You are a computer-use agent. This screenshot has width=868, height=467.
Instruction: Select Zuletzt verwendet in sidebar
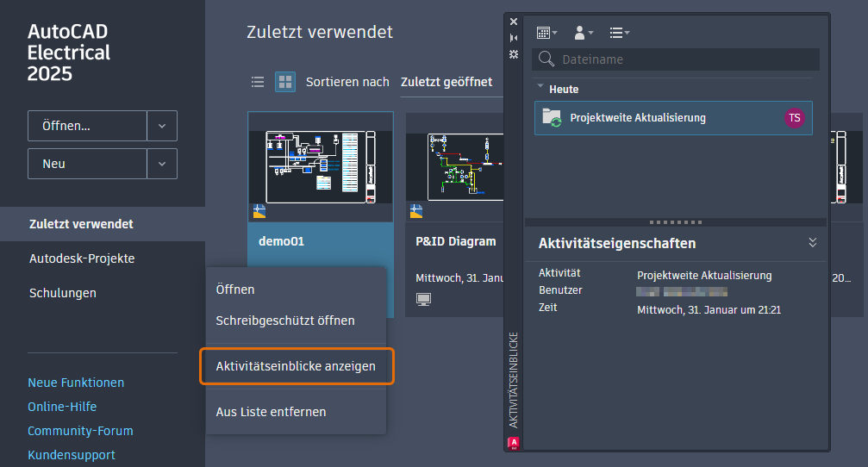tap(103, 224)
